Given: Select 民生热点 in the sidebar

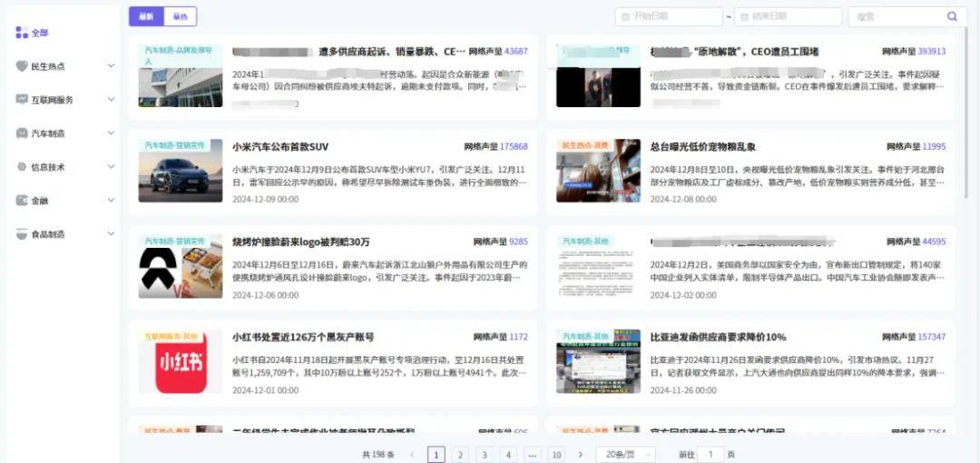Looking at the screenshot, I should click(48, 65).
